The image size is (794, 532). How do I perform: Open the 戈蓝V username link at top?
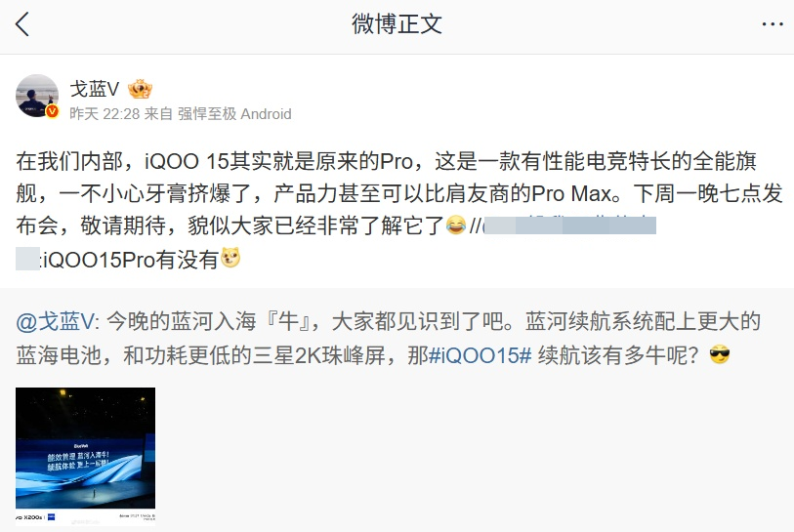point(94,89)
